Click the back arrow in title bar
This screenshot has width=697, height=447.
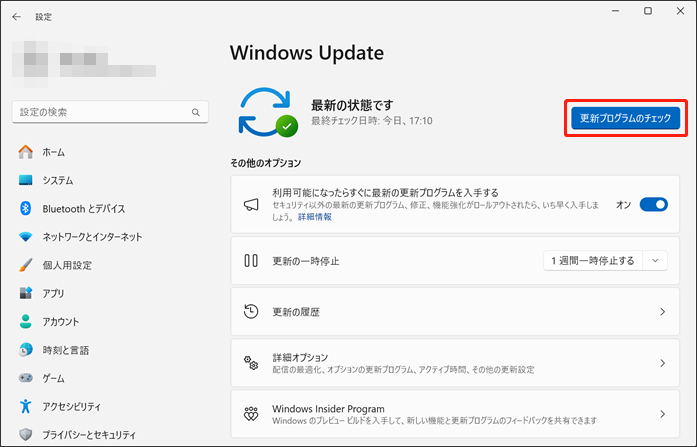[x=16, y=17]
